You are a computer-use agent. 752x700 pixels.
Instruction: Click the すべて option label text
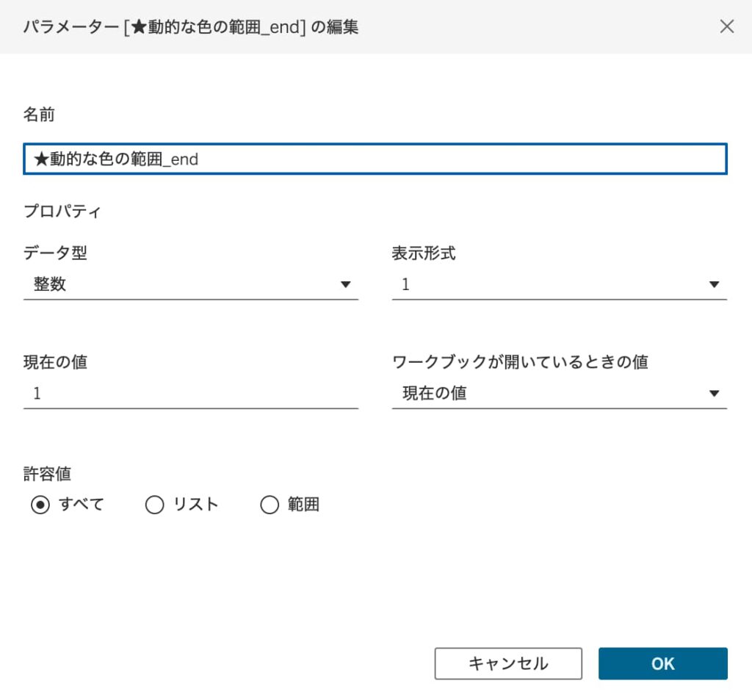[82, 505]
